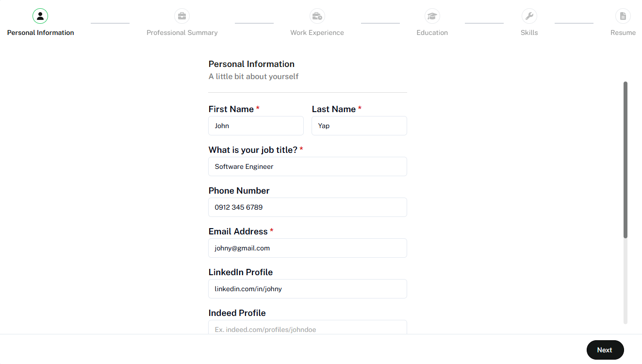Click the Work Experience briefcase-clock icon
Image resolution: width=642 pixels, height=364 pixels.
coord(317,16)
